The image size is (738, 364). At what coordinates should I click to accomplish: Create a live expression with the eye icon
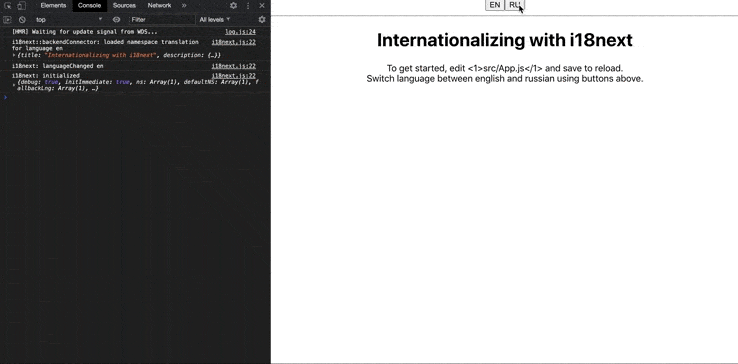116,19
